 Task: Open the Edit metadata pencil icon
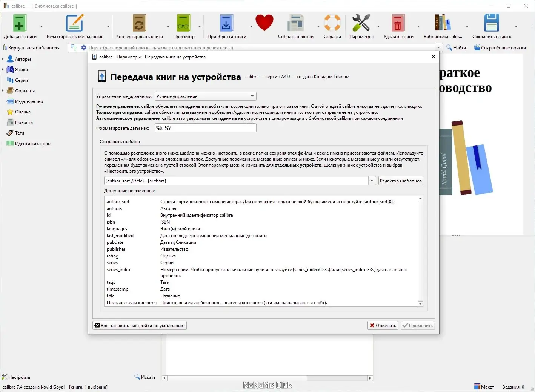(75, 23)
